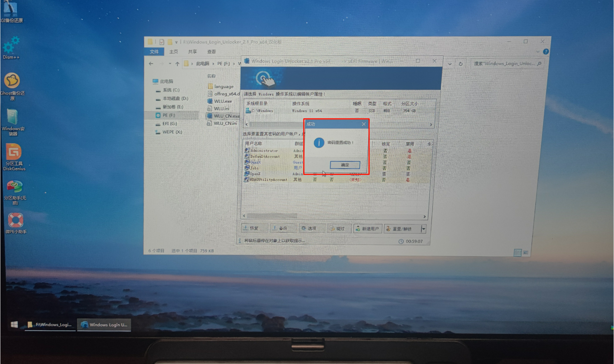Viewport: 614px width, 364px height.
Task: Go back in Explorer navigation
Action: pos(151,64)
